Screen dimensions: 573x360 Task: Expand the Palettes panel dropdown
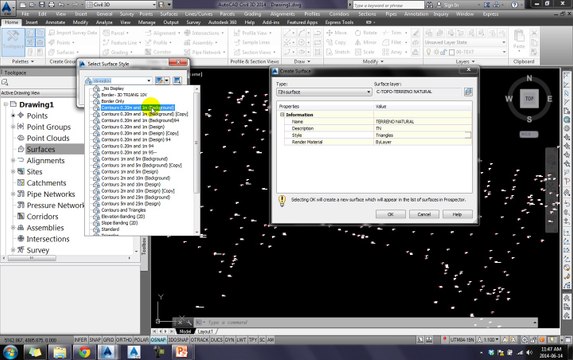point(23,61)
